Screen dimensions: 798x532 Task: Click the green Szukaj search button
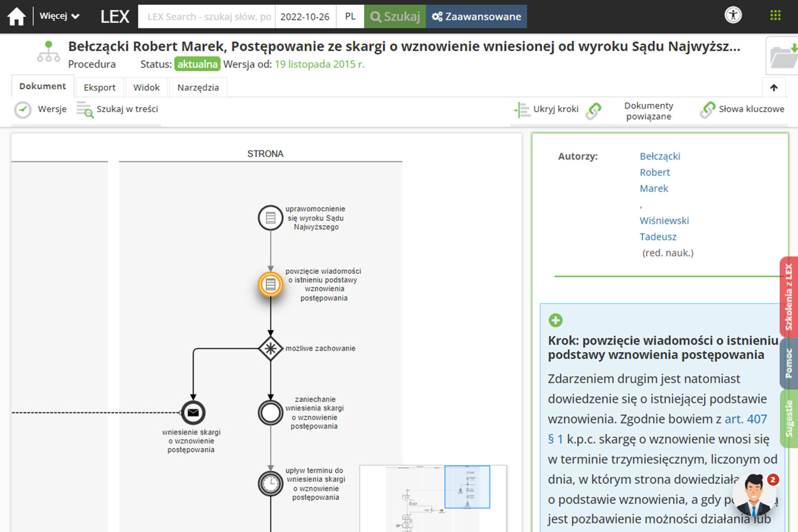pyautogui.click(x=395, y=17)
